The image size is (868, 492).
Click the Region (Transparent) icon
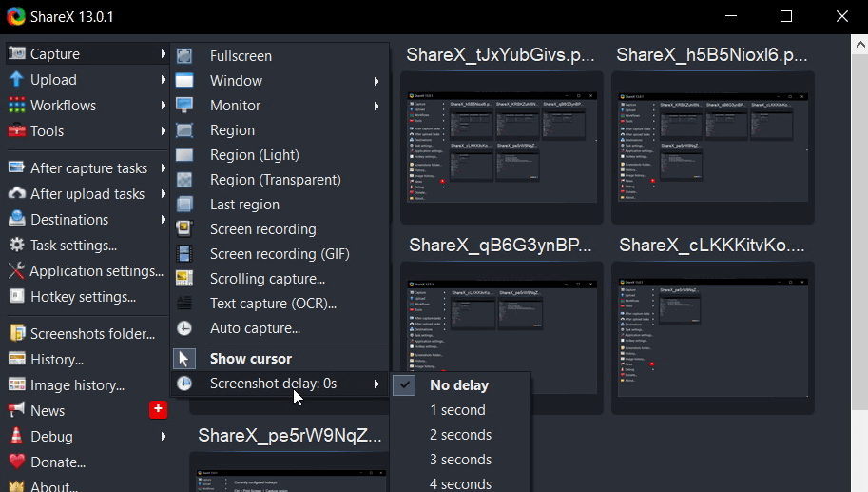point(184,180)
